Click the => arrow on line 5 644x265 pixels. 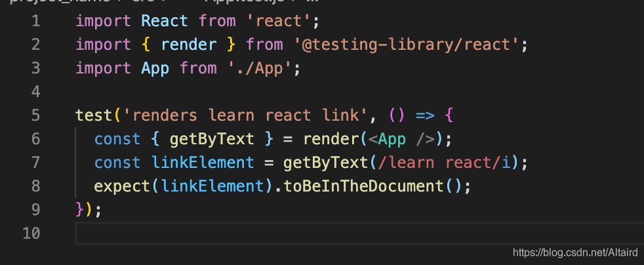point(425,115)
